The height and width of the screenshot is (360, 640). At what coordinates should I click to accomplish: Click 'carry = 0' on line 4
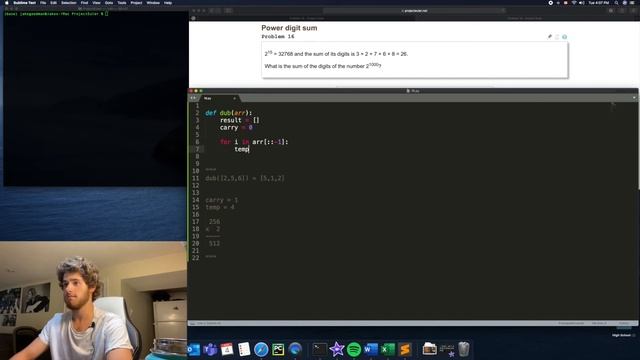pyautogui.click(x=236, y=128)
